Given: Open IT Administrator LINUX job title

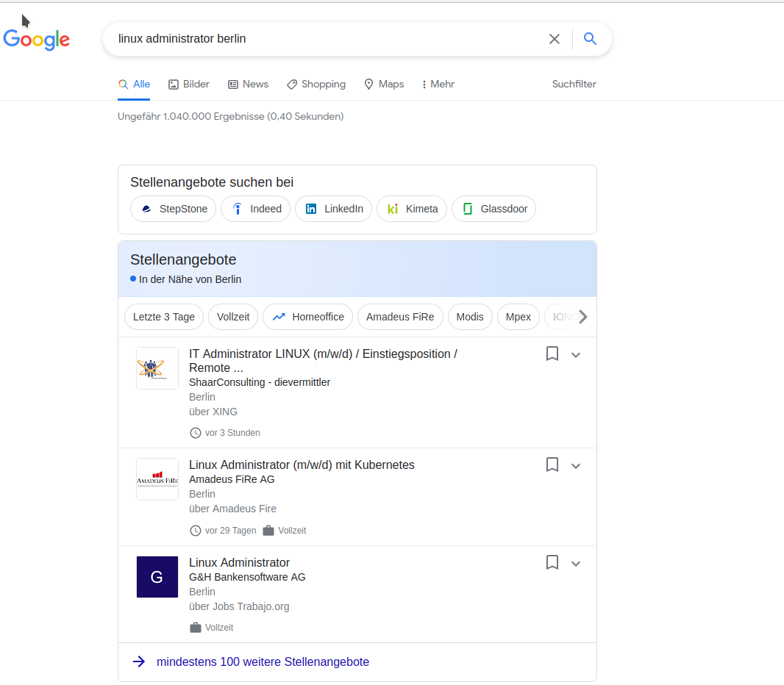Looking at the screenshot, I should pos(323,361).
